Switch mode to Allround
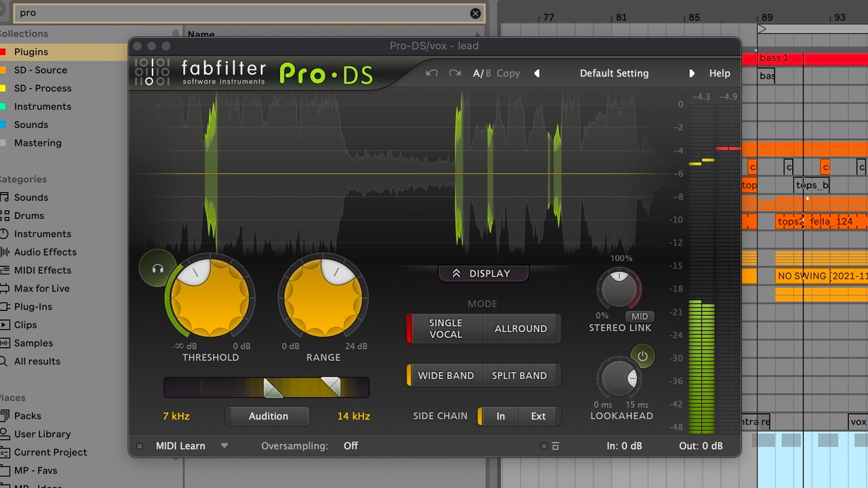This screenshot has height=488, width=868. coord(521,329)
